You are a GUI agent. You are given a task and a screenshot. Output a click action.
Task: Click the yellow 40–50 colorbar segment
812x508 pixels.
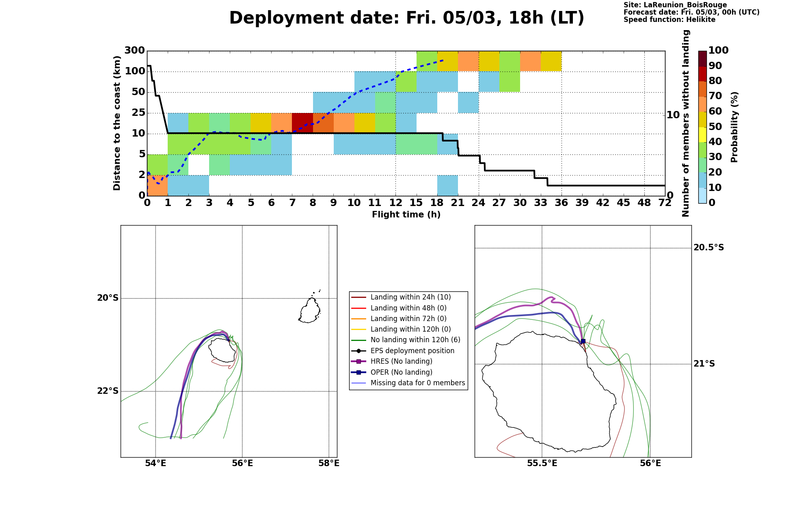[x=702, y=135]
